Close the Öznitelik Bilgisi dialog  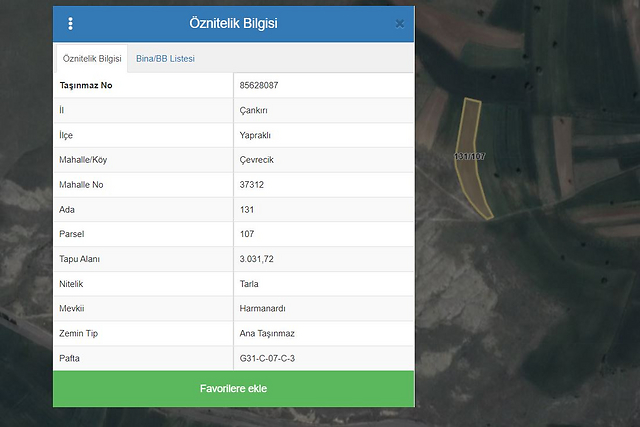click(x=399, y=23)
